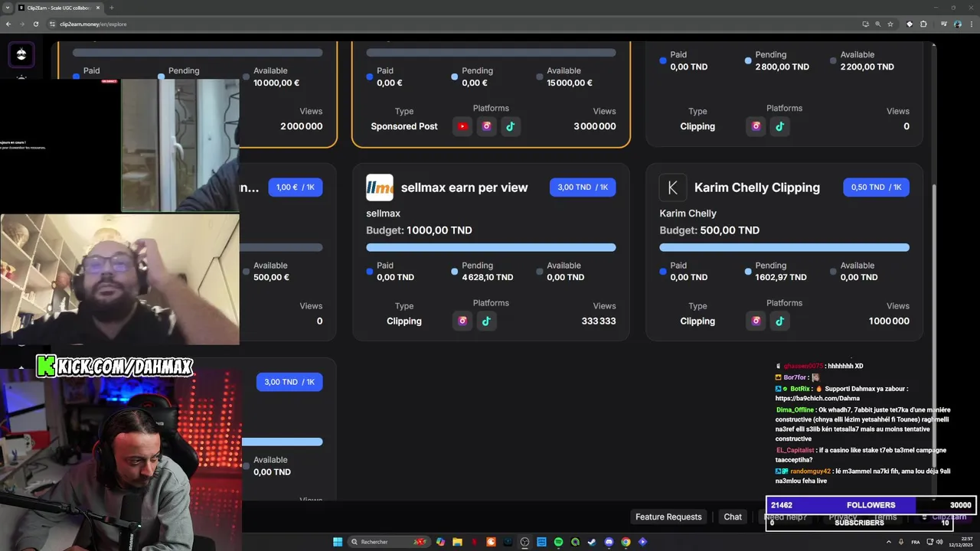This screenshot has width=980, height=551.
Task: Click Instagram icon in the 2800,00 TND pending card
Action: (756, 126)
